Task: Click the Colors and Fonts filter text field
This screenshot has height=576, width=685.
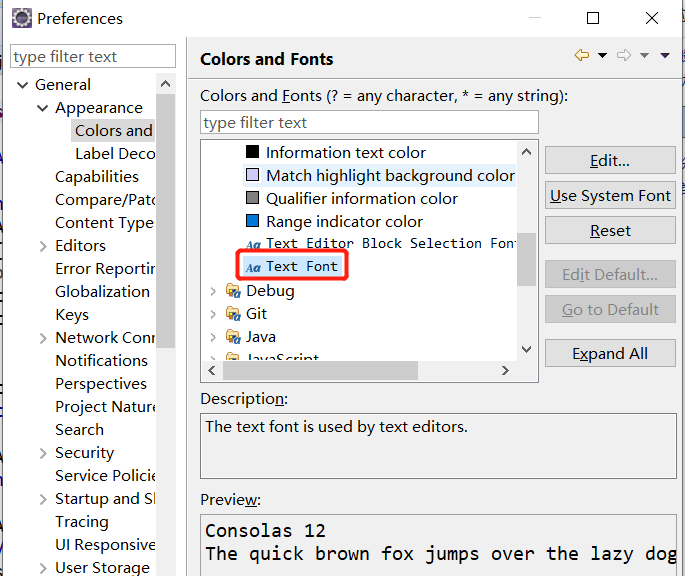Action: (369, 123)
